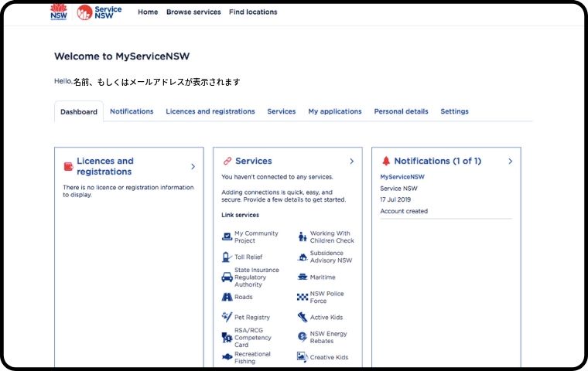The width and height of the screenshot is (588, 371).
Task: Click the Roads link text
Action: [244, 297]
